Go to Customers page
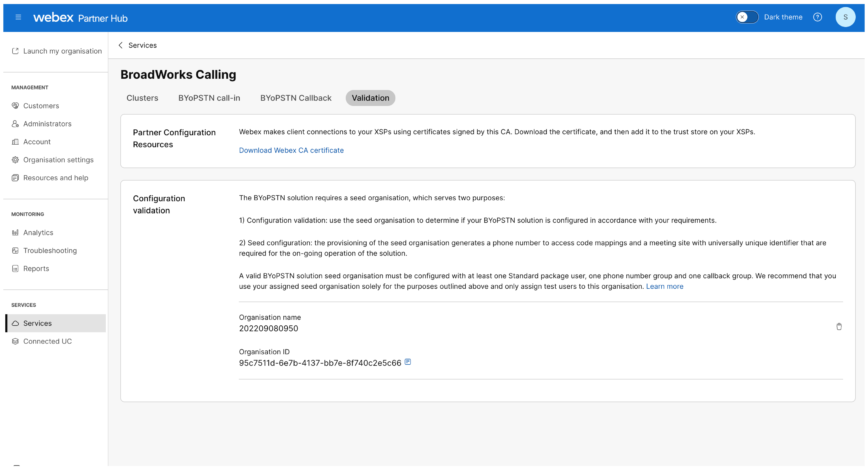 [x=41, y=106]
